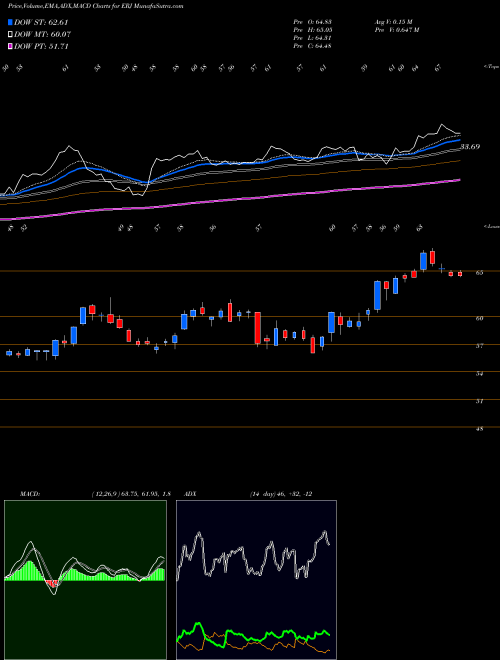Click the ADX values '(14 day) 46, +32, -12'
The image size is (500, 660).
click(x=281, y=494)
